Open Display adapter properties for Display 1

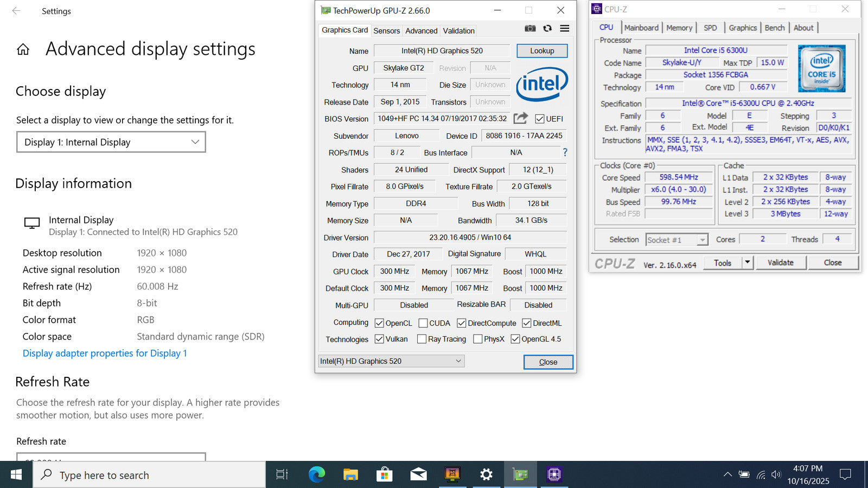point(105,353)
